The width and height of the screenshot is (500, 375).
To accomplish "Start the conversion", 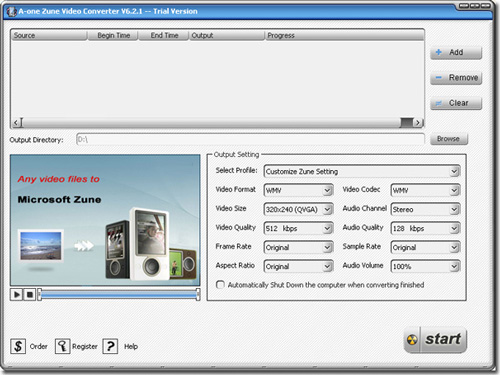I will 435,340.
